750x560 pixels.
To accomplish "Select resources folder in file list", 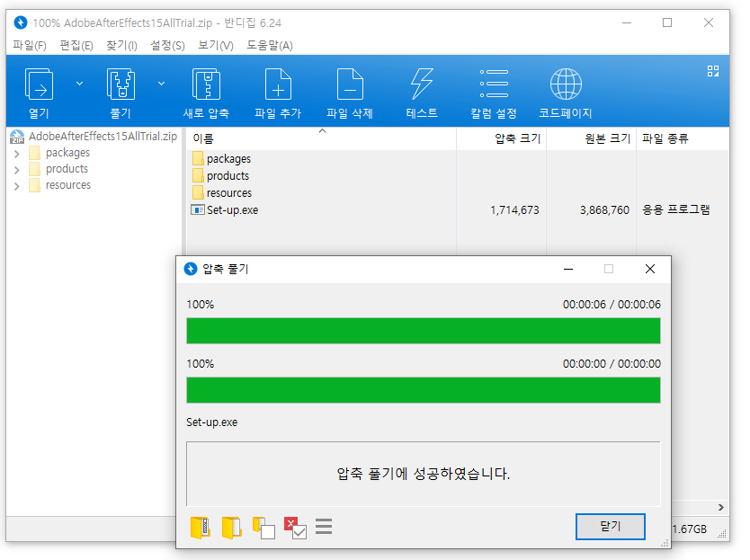I will [222, 193].
